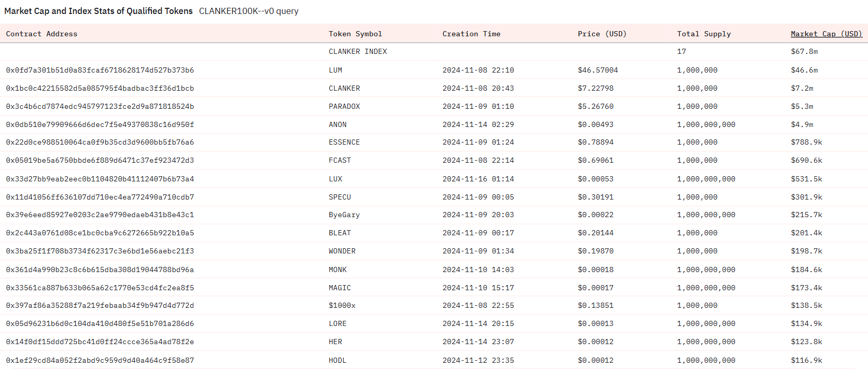Click the Token Symbol column header

tap(355, 34)
